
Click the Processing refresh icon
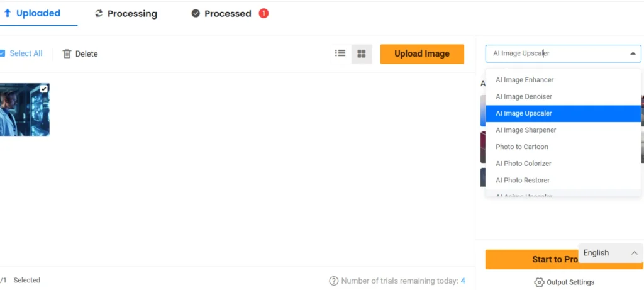point(99,13)
